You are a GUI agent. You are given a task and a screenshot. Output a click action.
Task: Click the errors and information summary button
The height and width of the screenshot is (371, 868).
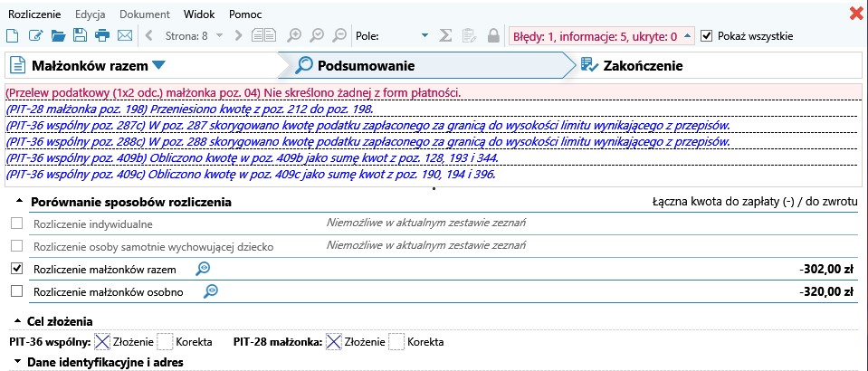pos(601,36)
